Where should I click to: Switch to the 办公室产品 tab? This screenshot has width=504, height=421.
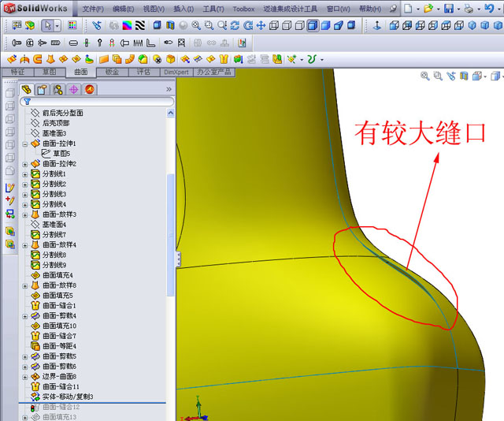(214, 72)
